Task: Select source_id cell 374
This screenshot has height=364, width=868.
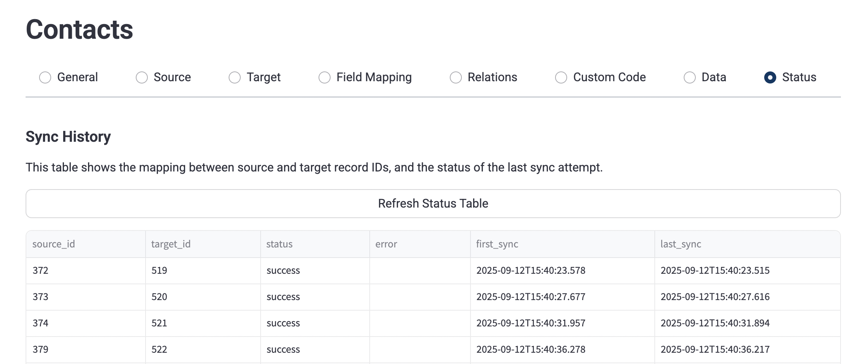Action: click(x=86, y=323)
